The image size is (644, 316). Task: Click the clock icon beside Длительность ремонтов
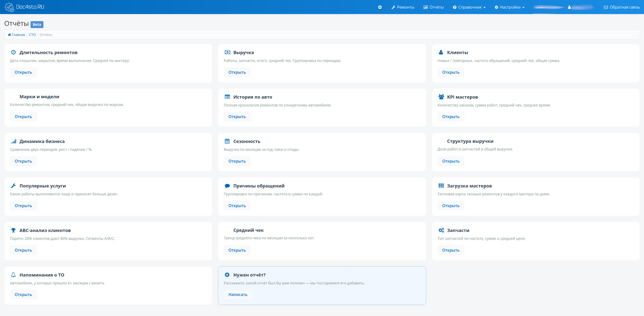click(x=13, y=52)
